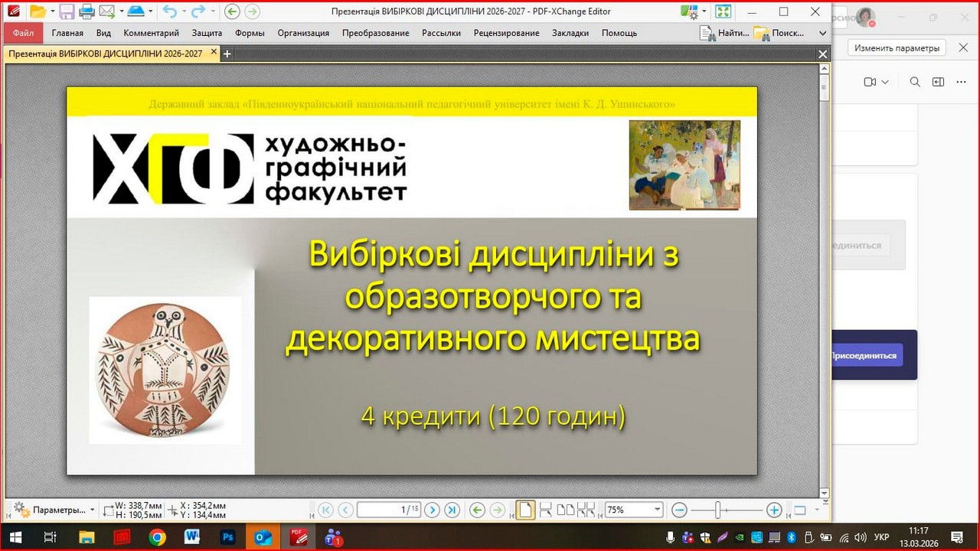Open the 75% zoom level dropdown
The image size is (980, 551).
coord(657,510)
